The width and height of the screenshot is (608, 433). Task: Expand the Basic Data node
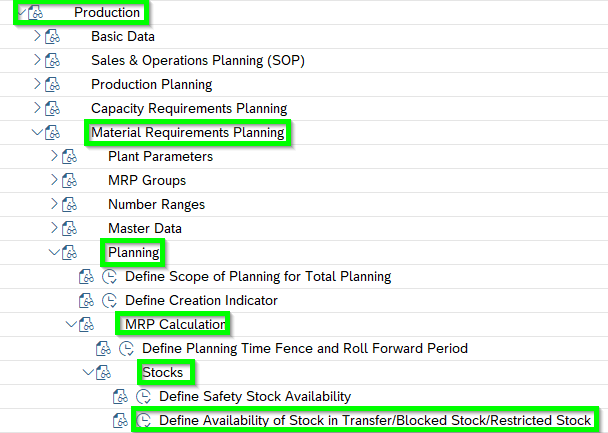[38, 36]
